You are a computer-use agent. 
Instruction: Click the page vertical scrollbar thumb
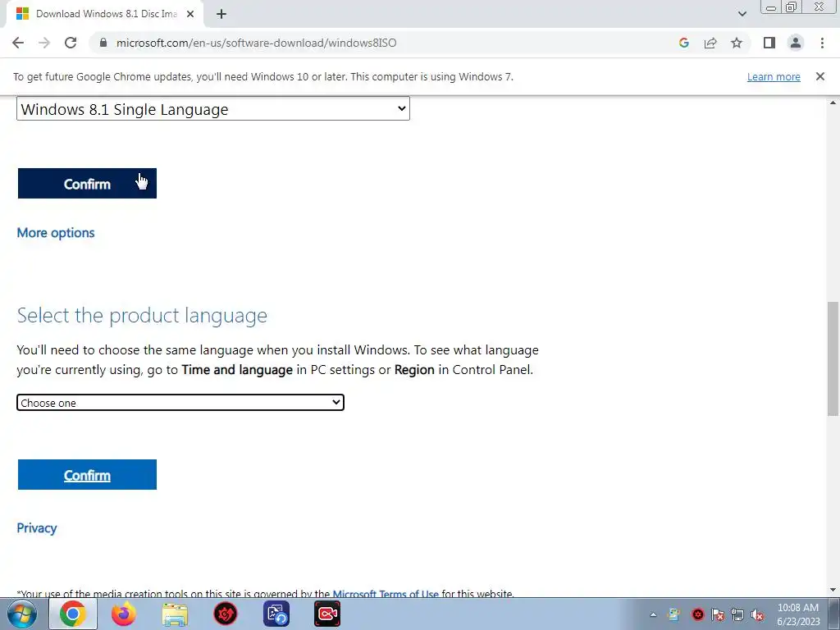point(833,359)
